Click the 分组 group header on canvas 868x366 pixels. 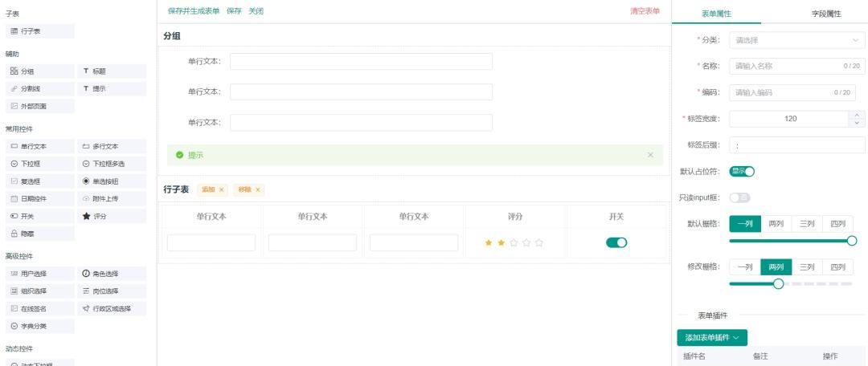click(x=172, y=36)
